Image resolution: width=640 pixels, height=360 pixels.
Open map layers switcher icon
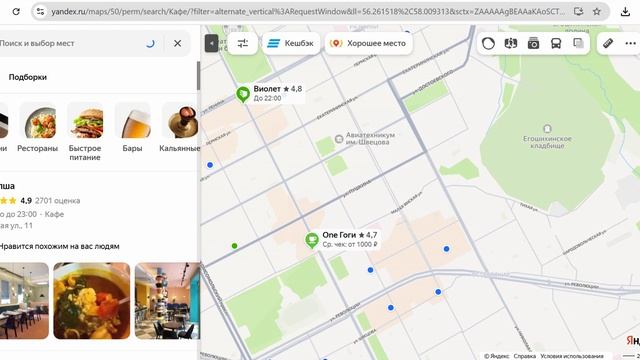coord(578,43)
